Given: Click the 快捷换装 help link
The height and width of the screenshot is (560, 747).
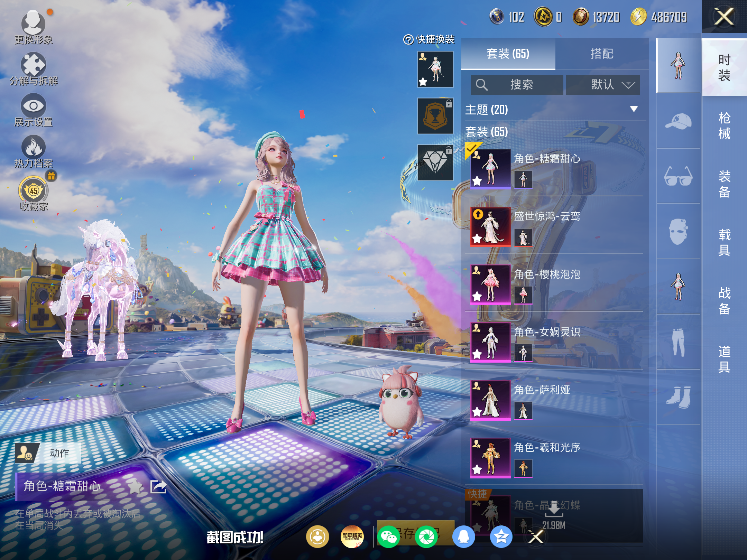Looking at the screenshot, I should click(x=429, y=39).
